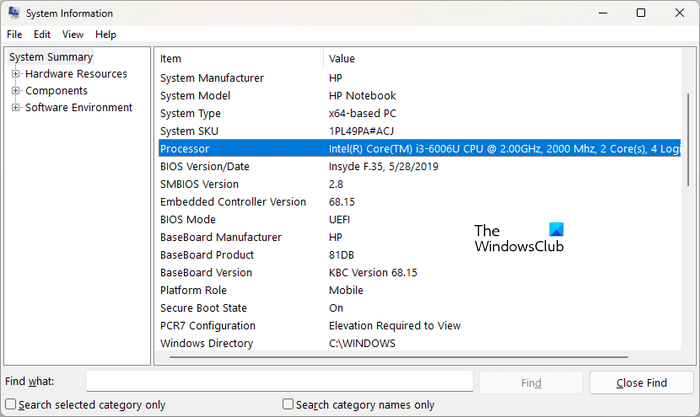
Task: Open the File menu
Action: (x=14, y=34)
